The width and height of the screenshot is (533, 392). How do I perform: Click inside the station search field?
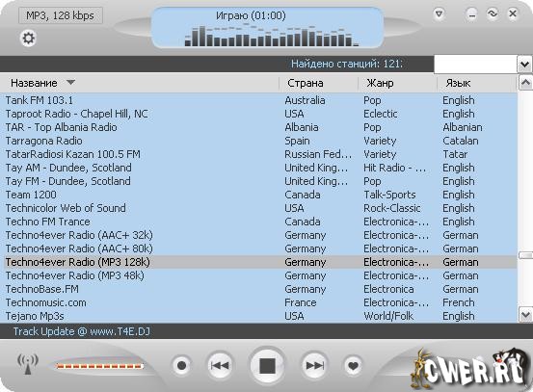pos(475,65)
